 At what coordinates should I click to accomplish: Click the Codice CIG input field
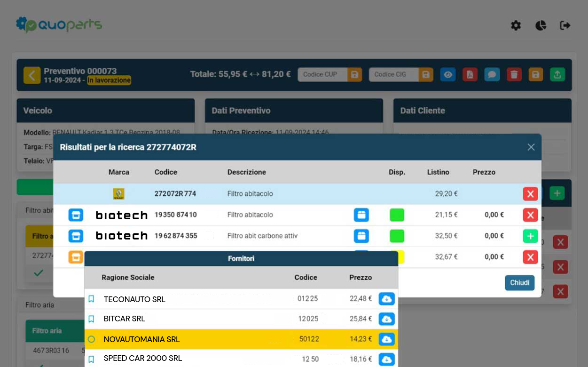pyautogui.click(x=394, y=74)
